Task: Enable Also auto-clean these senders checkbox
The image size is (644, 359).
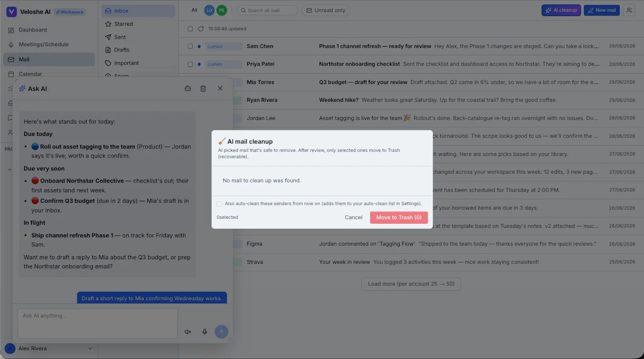Action: tap(219, 204)
